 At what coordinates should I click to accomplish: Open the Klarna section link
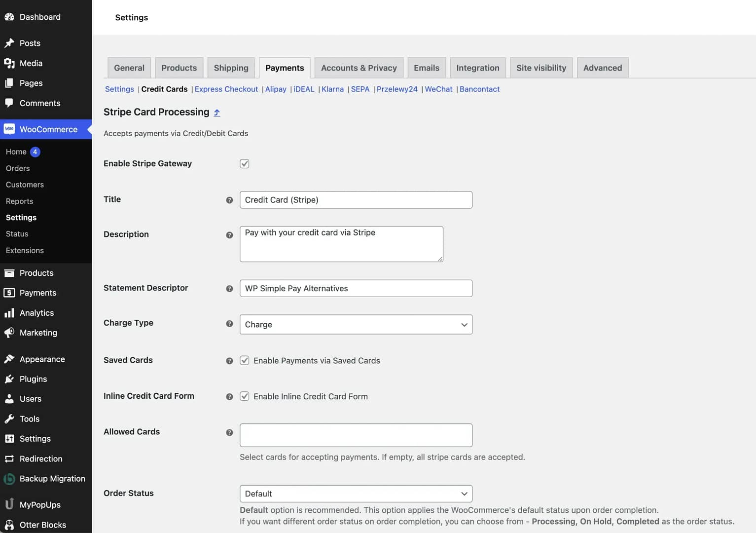(333, 89)
